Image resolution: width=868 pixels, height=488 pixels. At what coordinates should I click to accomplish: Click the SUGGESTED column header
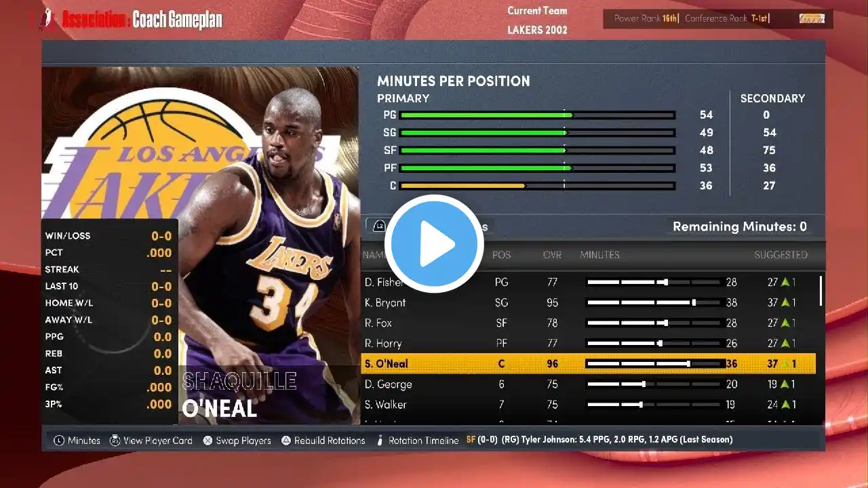(781, 255)
